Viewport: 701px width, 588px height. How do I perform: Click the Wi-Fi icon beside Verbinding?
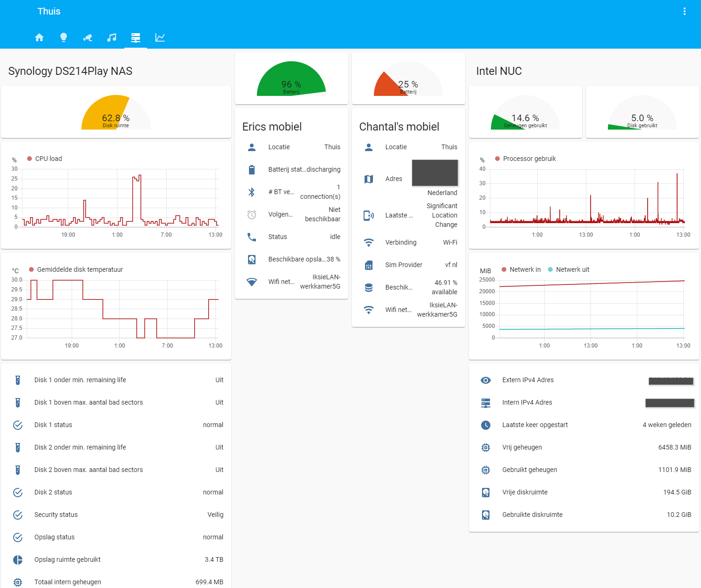click(369, 242)
